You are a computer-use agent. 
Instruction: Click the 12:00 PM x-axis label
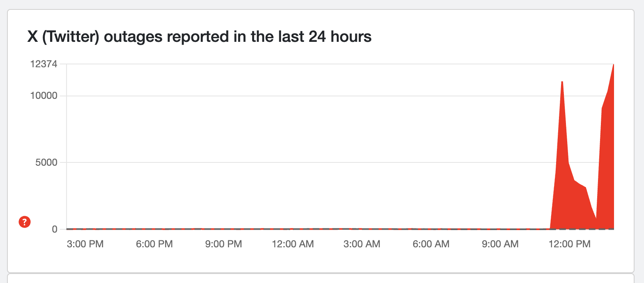pyautogui.click(x=569, y=244)
